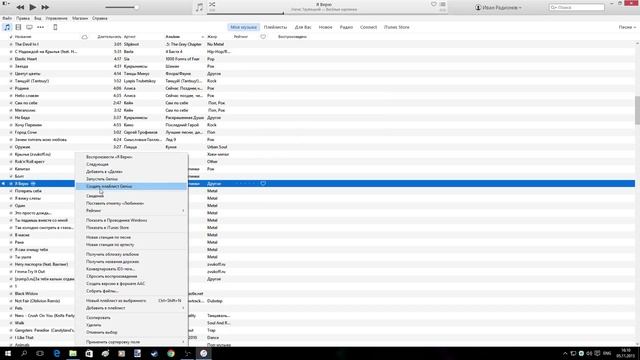Open the Управление menu
This screenshot has width=640, height=360.
pyautogui.click(x=56, y=18)
